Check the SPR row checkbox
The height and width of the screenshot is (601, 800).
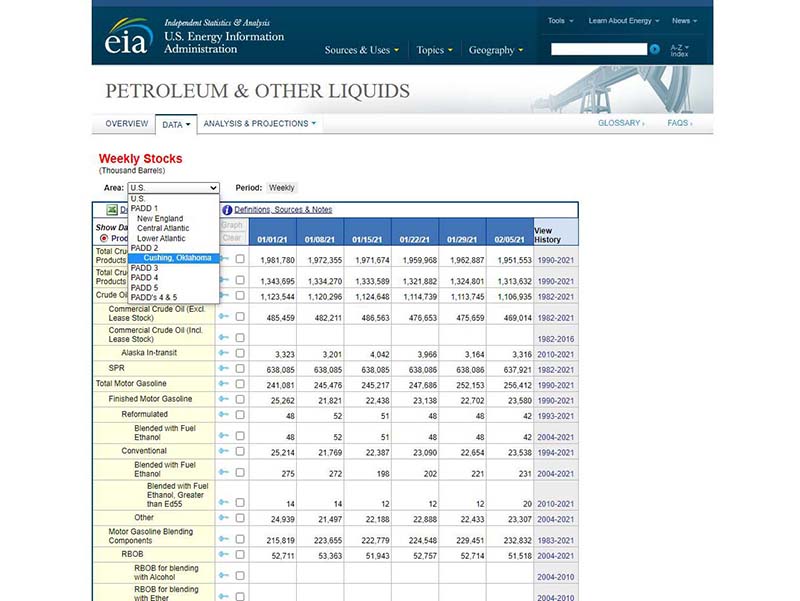pyautogui.click(x=240, y=368)
